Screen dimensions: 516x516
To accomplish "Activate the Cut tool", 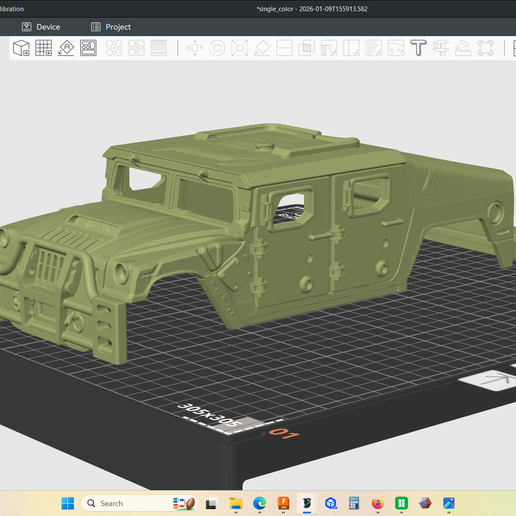I will (x=284, y=48).
